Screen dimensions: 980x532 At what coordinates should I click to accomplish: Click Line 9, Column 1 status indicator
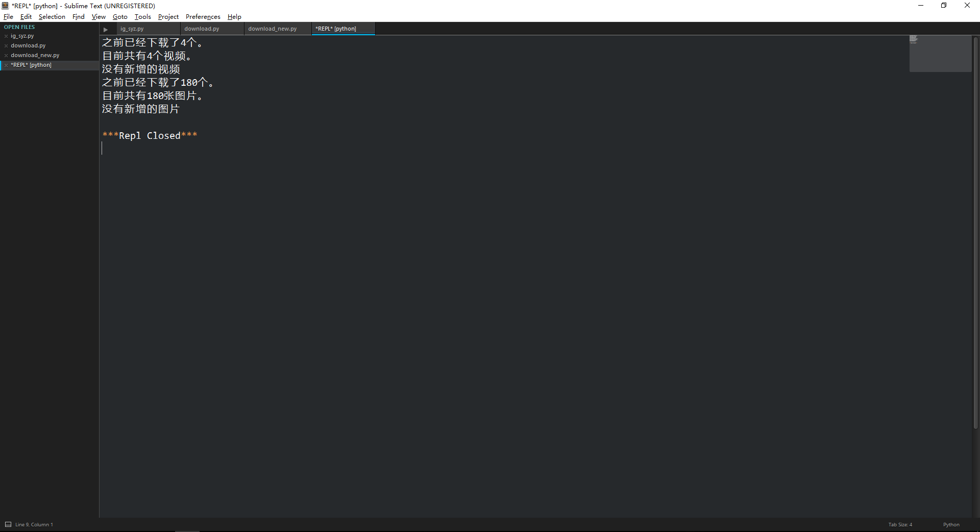[x=34, y=524]
